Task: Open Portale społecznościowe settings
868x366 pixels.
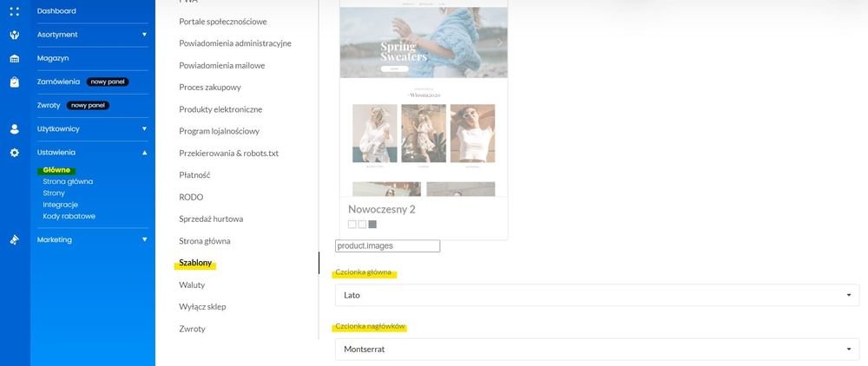Action: click(x=223, y=22)
